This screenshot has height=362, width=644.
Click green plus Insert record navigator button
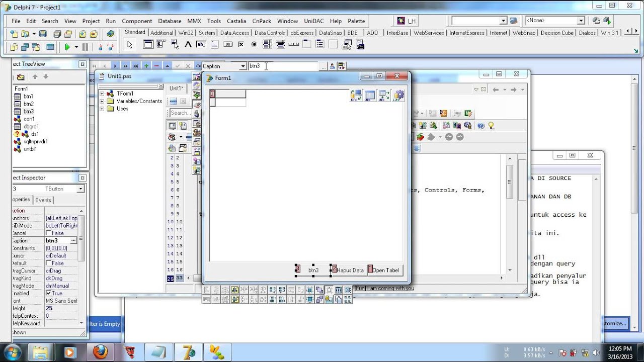tap(146, 66)
